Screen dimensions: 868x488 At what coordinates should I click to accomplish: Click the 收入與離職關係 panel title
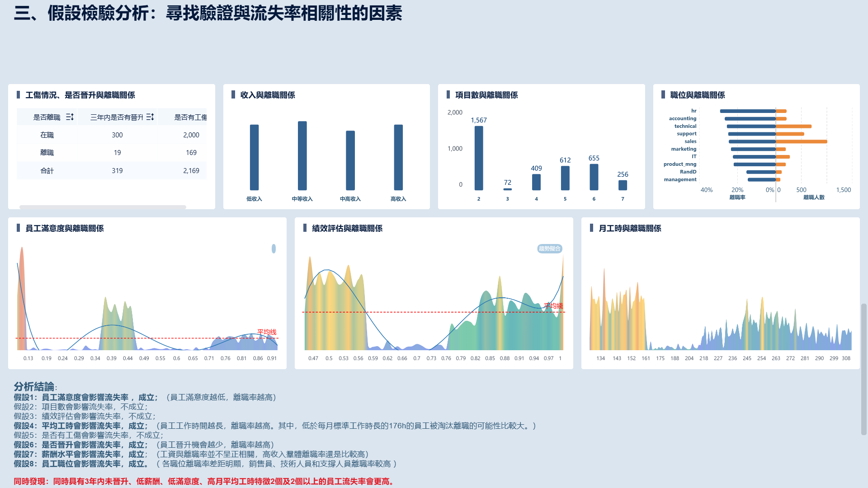268,95
